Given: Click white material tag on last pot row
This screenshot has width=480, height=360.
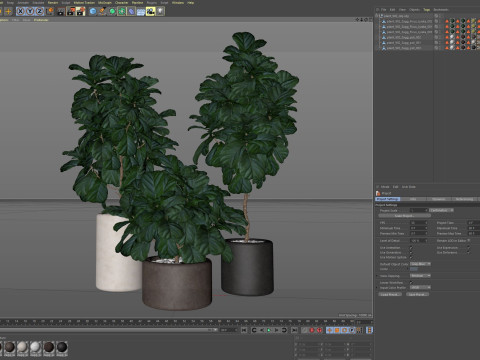Looking at the screenshot, I should (x=452, y=48).
